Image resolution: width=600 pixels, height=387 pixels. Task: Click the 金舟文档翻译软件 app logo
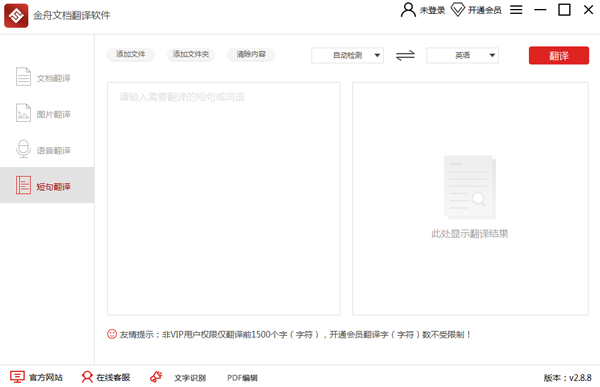tap(16, 16)
